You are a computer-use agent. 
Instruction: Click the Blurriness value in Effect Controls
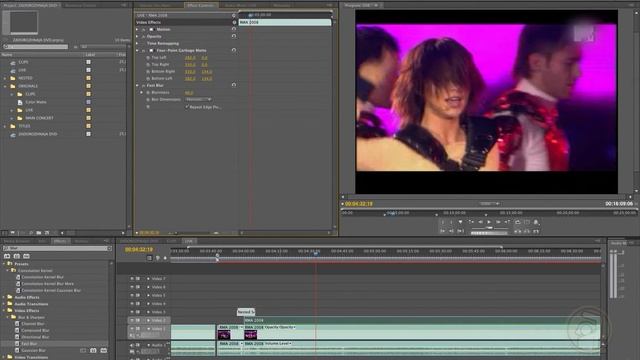coord(189,93)
